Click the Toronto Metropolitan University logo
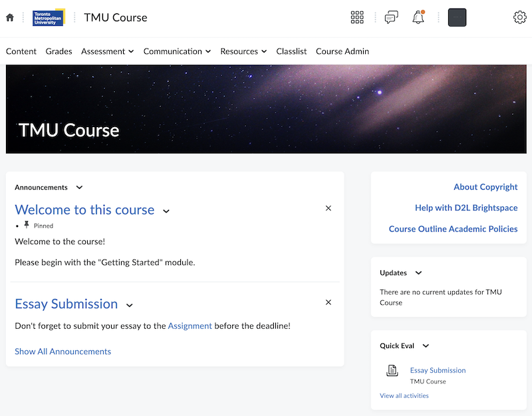532x416 pixels. point(49,18)
